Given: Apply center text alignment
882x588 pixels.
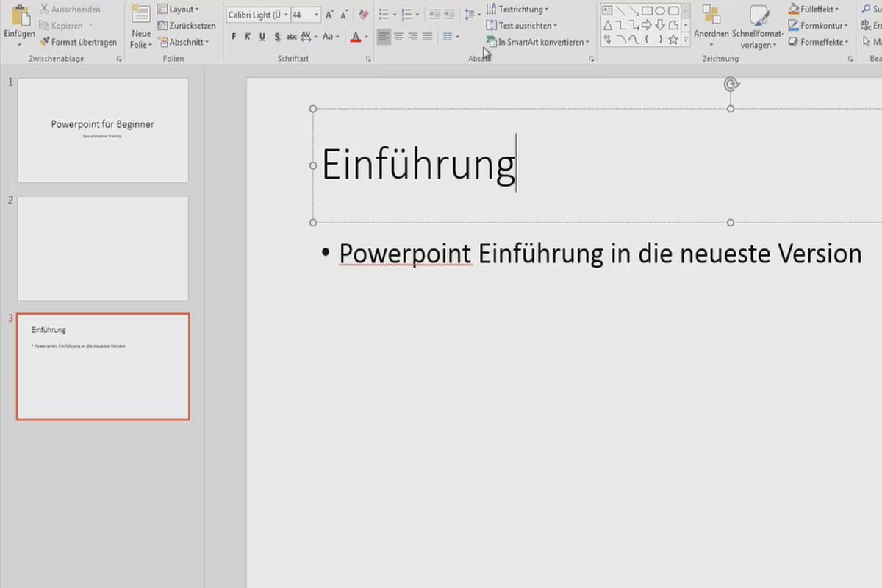Looking at the screenshot, I should (398, 35).
